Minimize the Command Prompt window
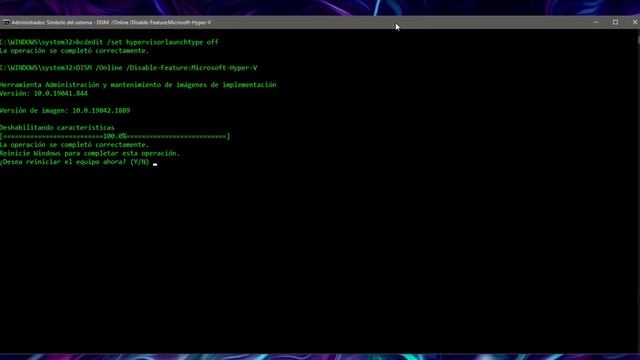 coord(596,22)
